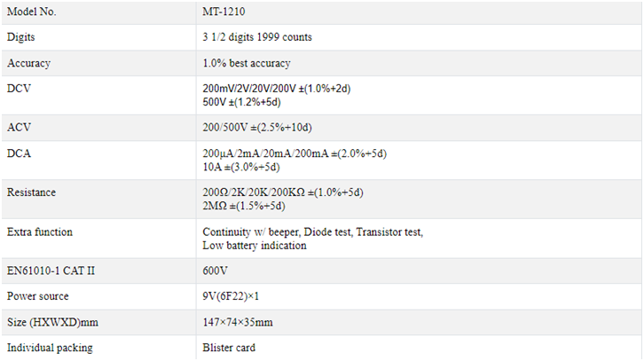The width and height of the screenshot is (644, 361).
Task: Select the 2MΩ ±(1.5%+5d) line
Action: tap(244, 206)
